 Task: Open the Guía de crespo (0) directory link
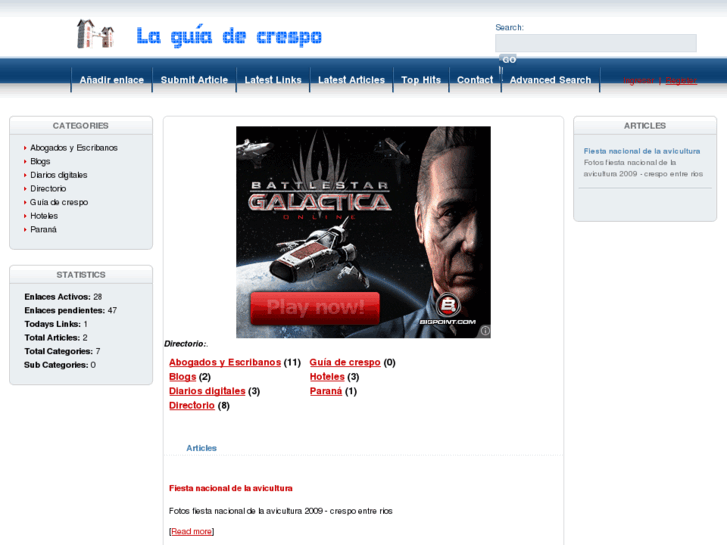[x=345, y=362]
